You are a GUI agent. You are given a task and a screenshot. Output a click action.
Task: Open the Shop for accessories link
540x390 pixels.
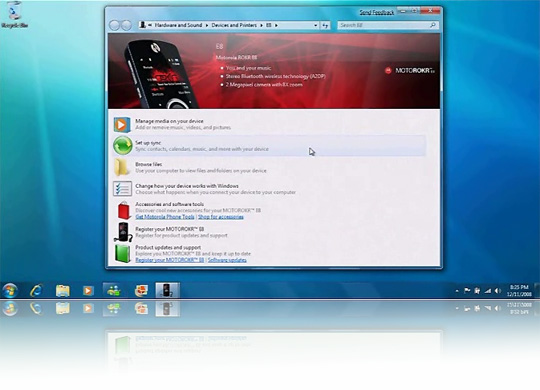point(221,217)
